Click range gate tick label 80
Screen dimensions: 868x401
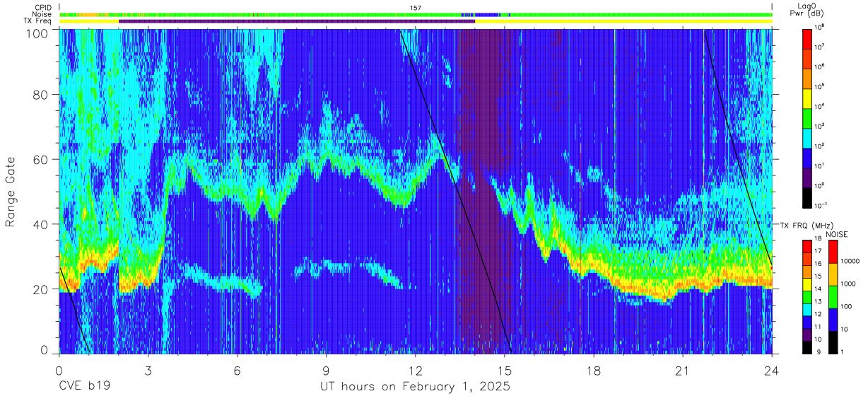click(41, 95)
